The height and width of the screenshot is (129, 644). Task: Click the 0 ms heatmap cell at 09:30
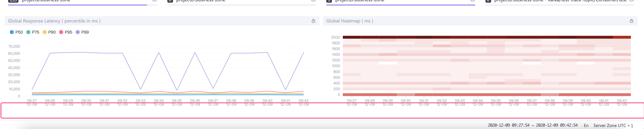pos(406,95)
